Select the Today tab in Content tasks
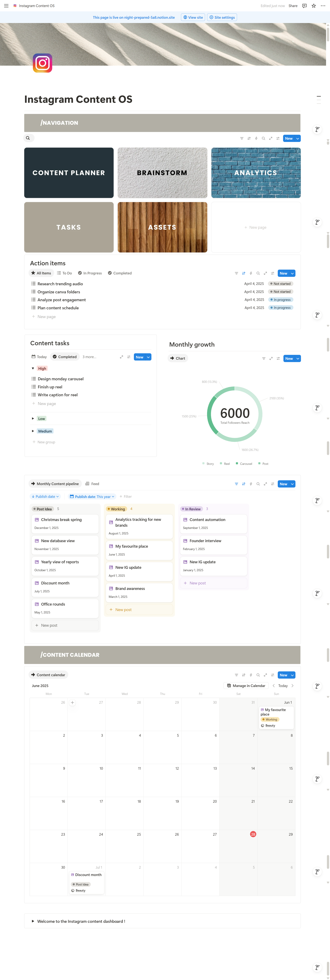The image size is (330, 980). point(39,357)
